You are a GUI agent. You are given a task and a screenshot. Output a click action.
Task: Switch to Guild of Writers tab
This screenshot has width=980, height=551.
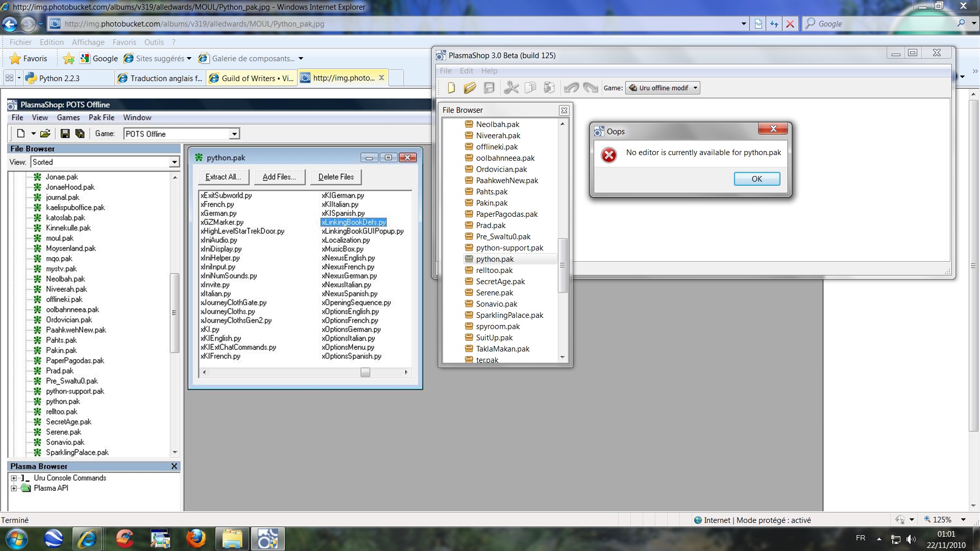pyautogui.click(x=252, y=78)
